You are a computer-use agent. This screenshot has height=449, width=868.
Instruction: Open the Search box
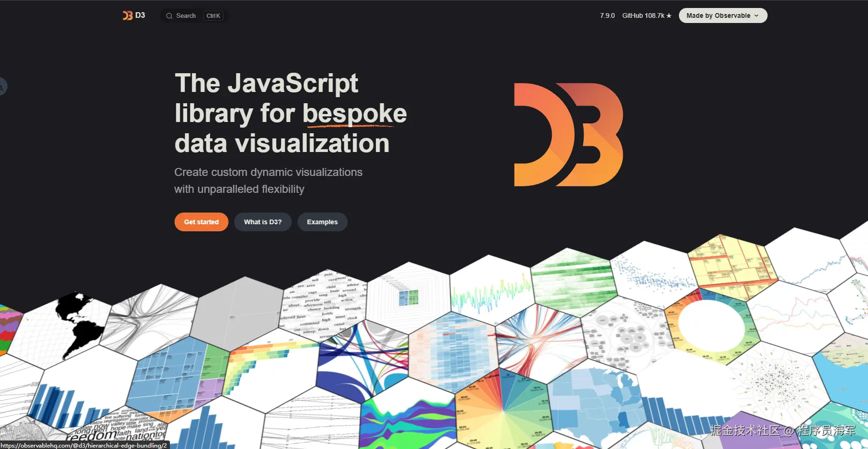(194, 15)
